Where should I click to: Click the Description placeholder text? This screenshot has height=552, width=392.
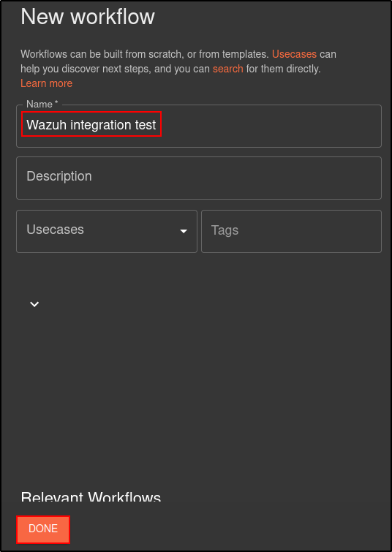point(59,176)
